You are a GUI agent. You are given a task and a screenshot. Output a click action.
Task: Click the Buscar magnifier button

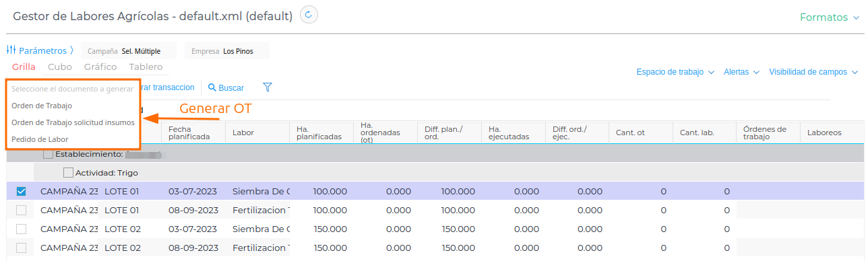pyautogui.click(x=226, y=87)
